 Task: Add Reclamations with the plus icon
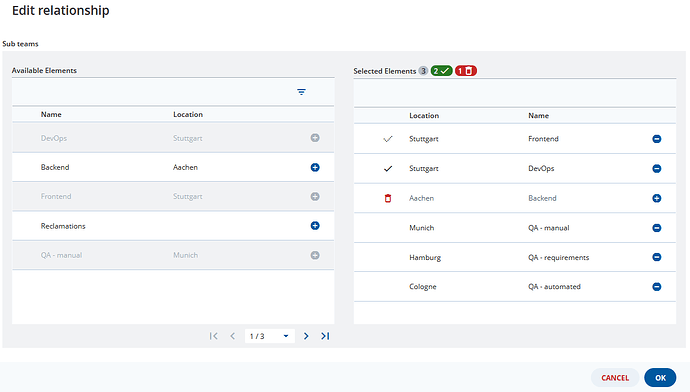point(315,226)
